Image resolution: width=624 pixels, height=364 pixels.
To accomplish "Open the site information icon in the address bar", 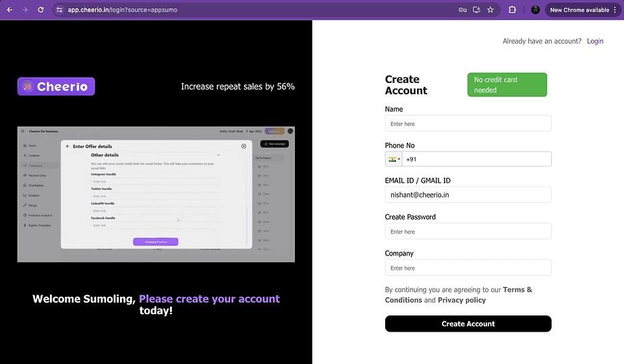I will click(x=59, y=10).
